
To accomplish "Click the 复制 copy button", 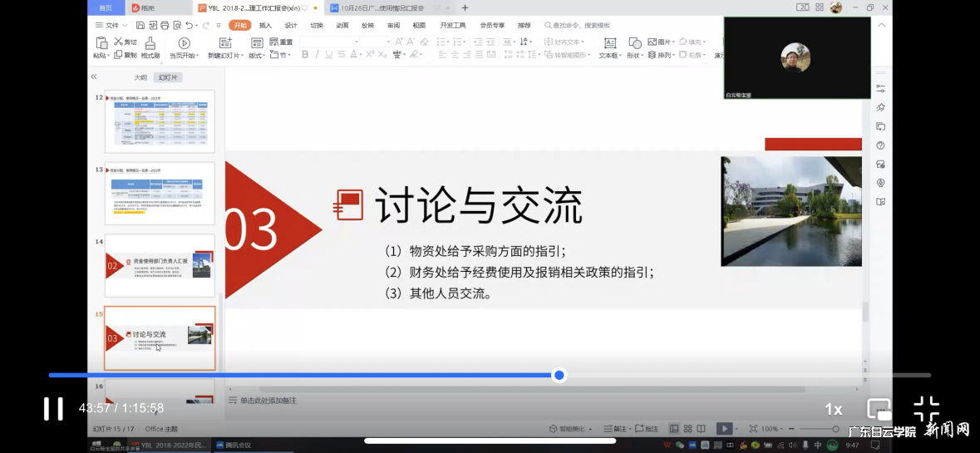I will (125, 55).
